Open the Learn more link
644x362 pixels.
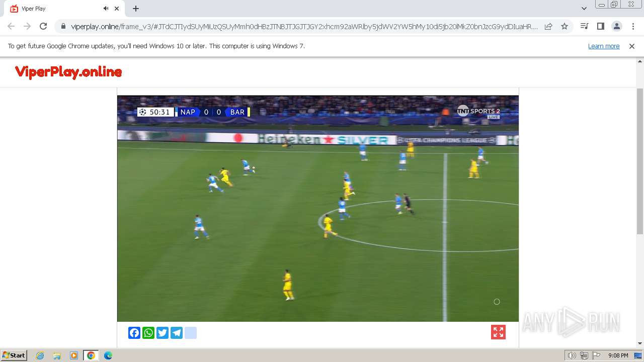click(x=604, y=46)
